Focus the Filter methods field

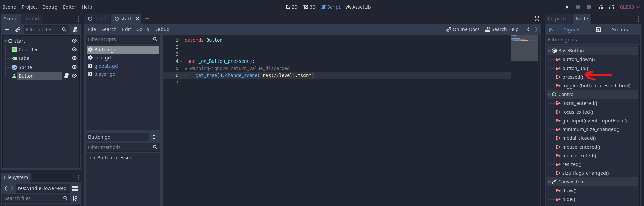point(123,147)
